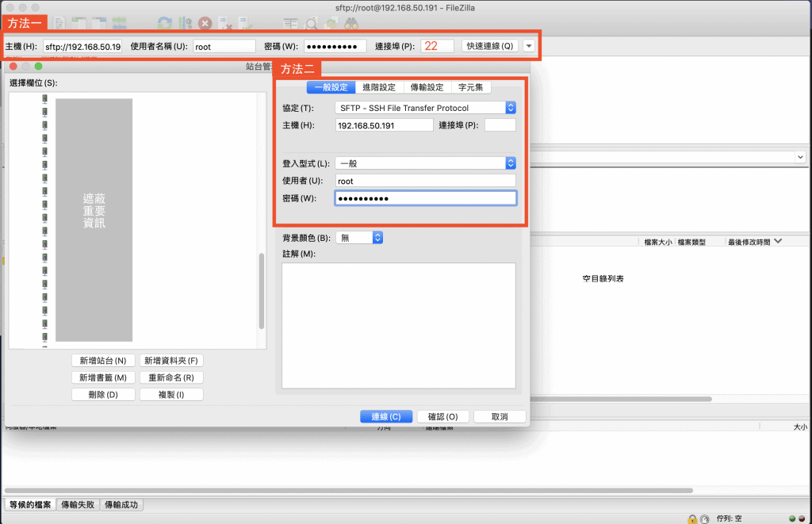Open the process queue toolbar icon

pos(184,24)
